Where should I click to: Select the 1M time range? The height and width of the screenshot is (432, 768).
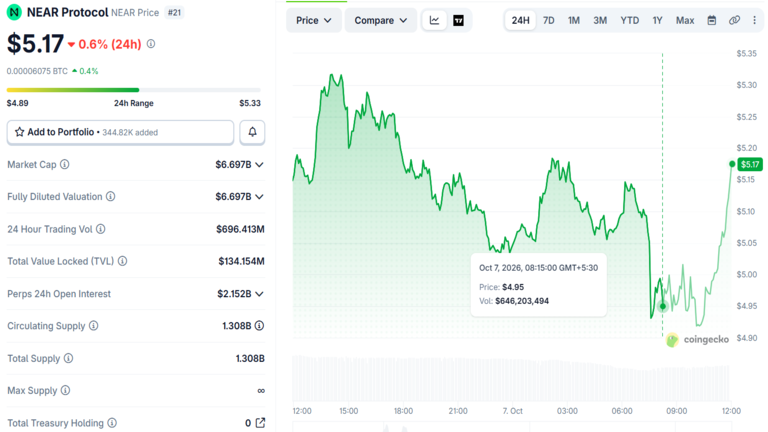[574, 21]
